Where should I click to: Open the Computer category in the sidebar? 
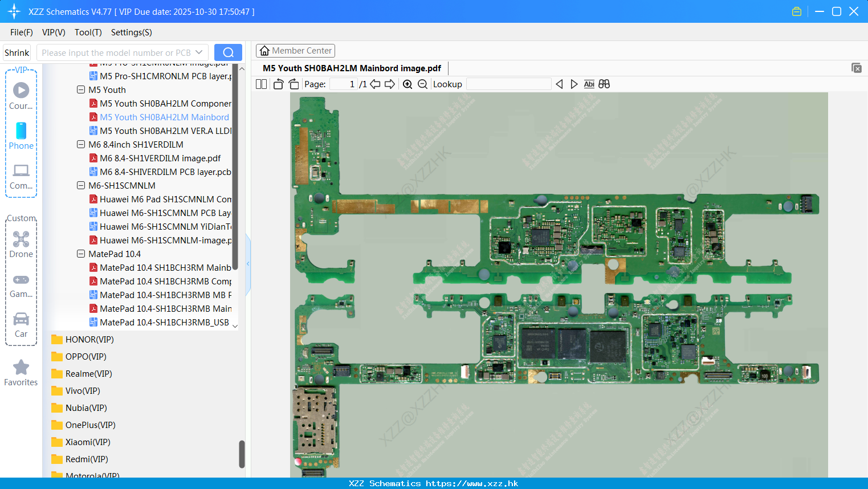(x=21, y=176)
